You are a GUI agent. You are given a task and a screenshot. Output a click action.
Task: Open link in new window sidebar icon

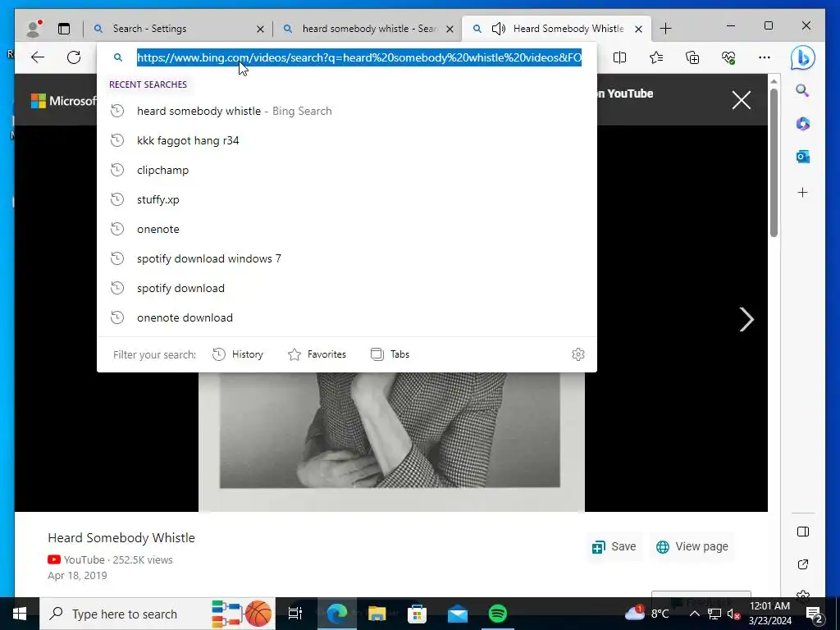pos(802,564)
